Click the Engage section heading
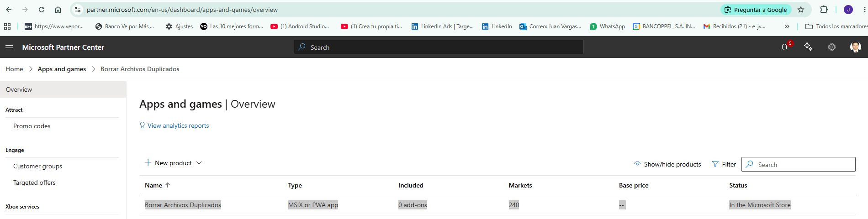This screenshot has height=219, width=868. point(15,150)
